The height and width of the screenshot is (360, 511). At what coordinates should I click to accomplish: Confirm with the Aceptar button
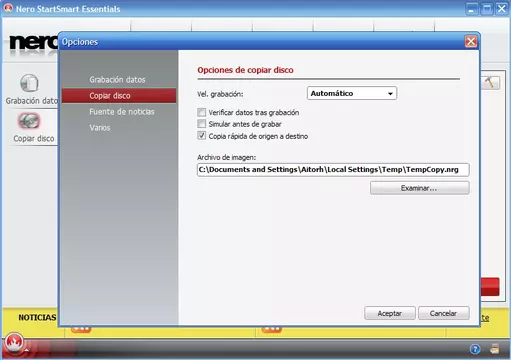390,313
